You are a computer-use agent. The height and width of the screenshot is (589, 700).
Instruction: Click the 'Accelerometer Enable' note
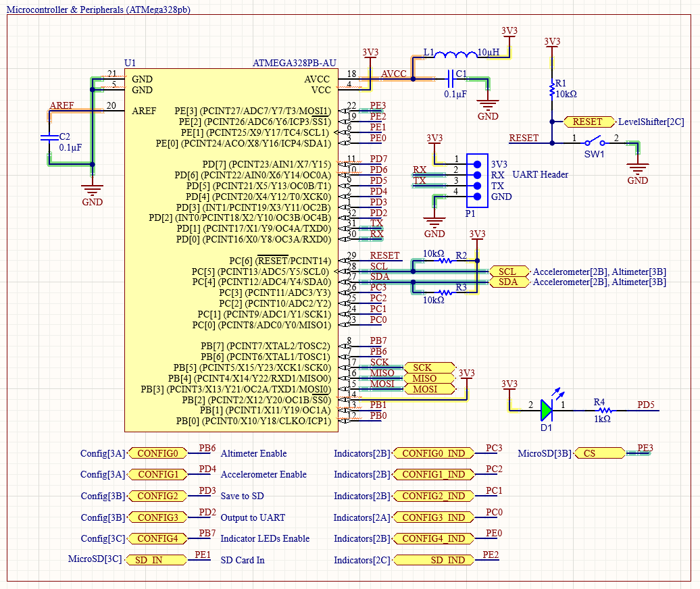coord(264,474)
